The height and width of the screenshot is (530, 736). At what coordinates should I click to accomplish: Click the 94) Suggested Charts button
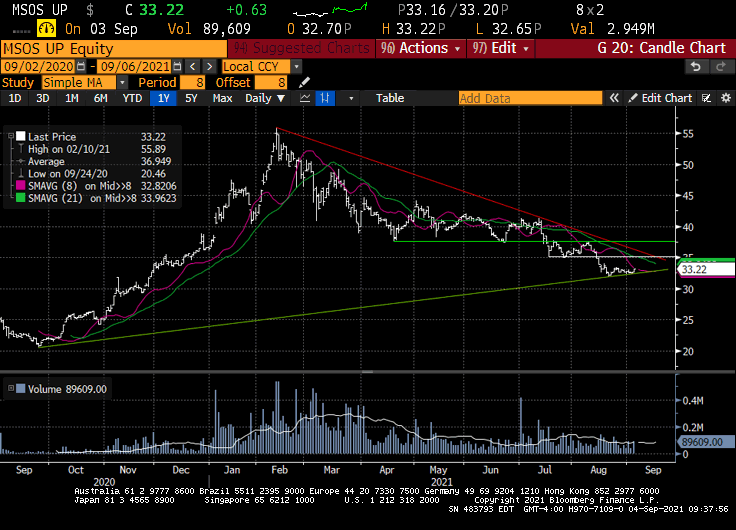(301, 48)
